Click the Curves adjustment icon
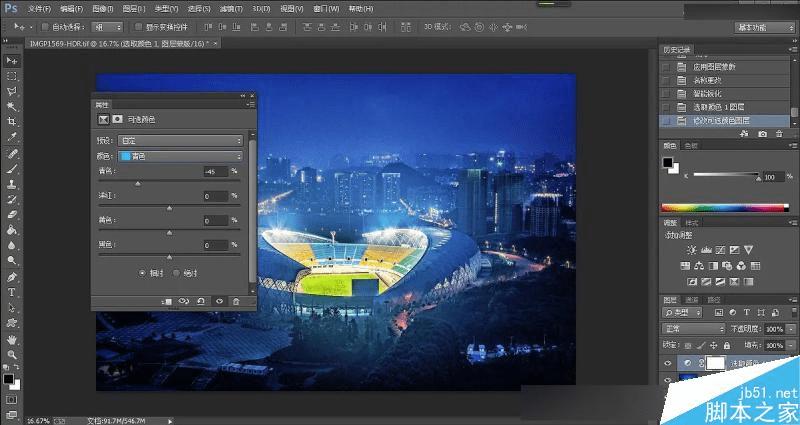Image resolution: width=800 pixels, height=425 pixels. point(720,250)
